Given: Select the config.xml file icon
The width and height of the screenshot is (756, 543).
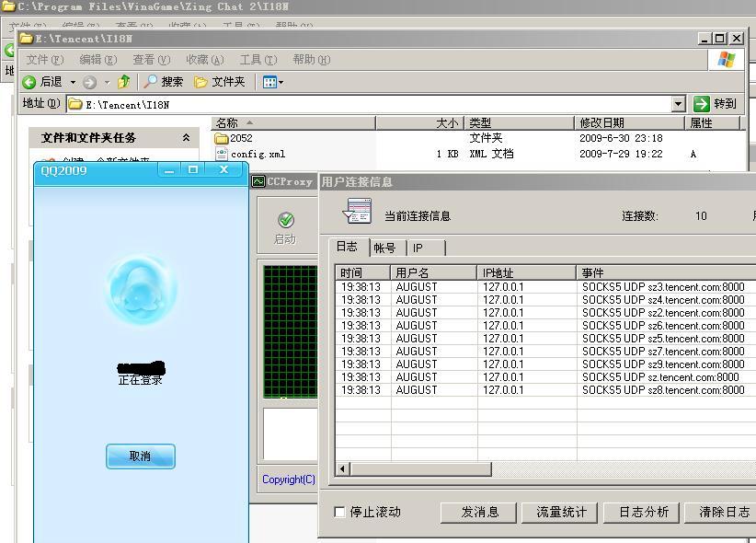Looking at the screenshot, I should (222, 154).
